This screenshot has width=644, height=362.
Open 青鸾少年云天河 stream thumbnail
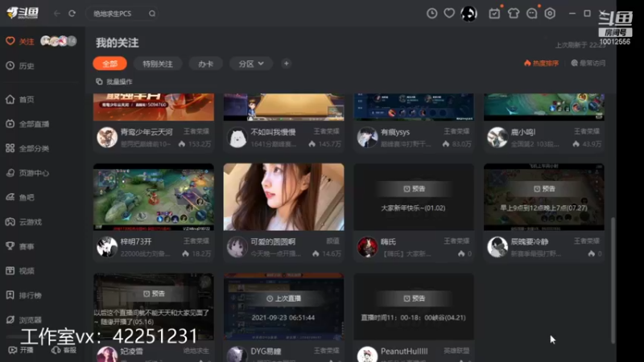click(154, 107)
